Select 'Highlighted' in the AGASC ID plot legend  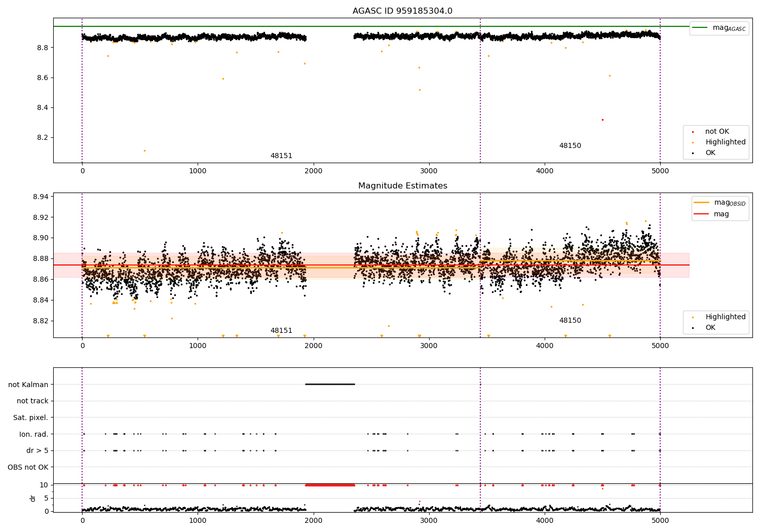tap(726, 142)
